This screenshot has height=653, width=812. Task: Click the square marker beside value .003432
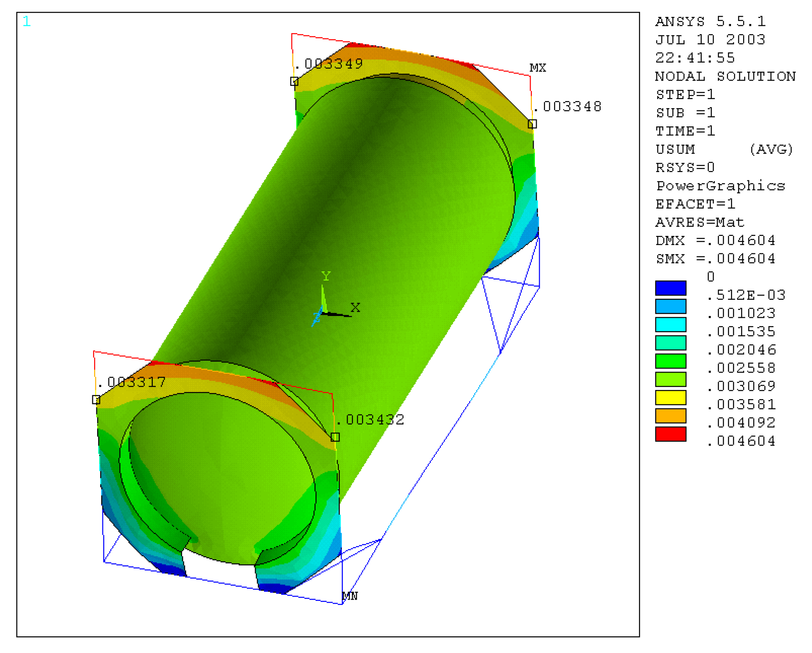[335, 437]
